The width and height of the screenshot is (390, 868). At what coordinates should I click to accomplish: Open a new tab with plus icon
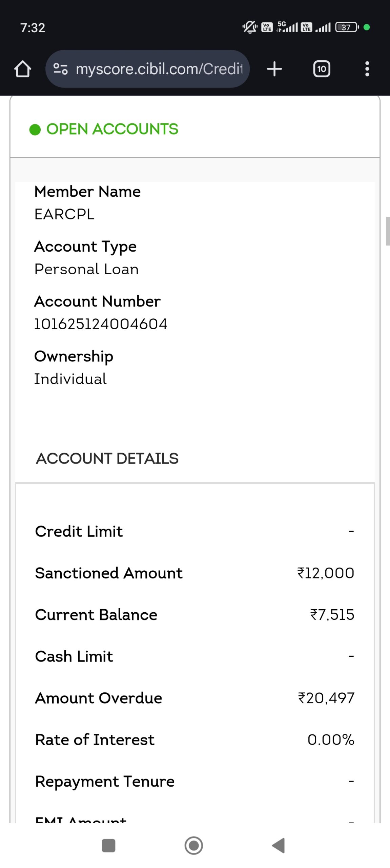[274, 69]
